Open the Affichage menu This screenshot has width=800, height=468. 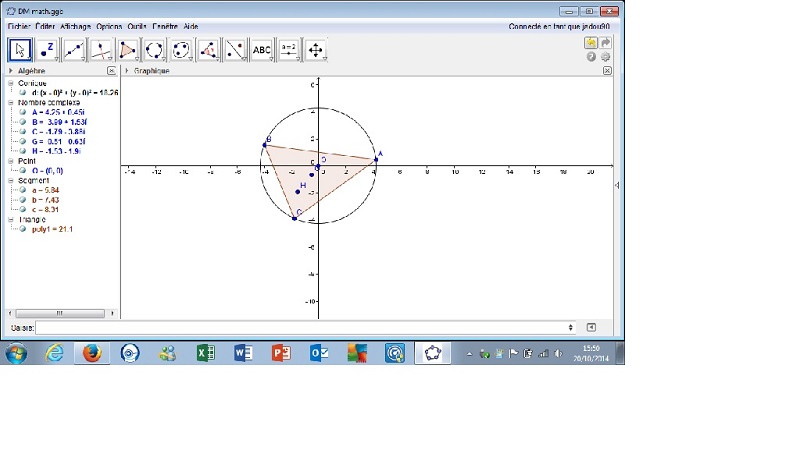click(x=76, y=26)
